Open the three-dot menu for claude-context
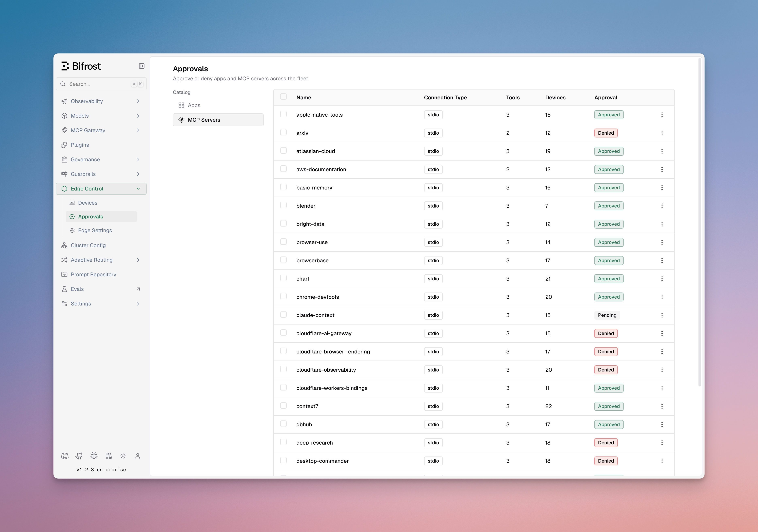This screenshot has width=758, height=532. click(662, 315)
